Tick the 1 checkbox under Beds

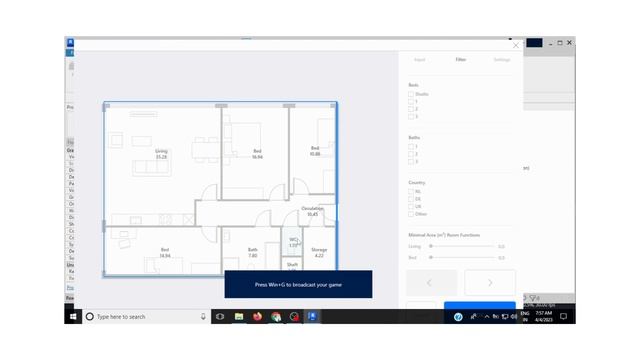click(411, 102)
